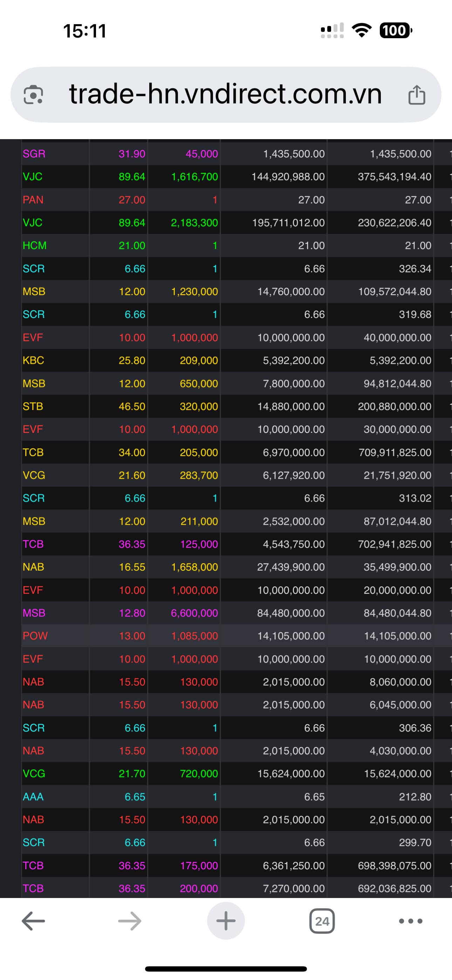This screenshot has width=452, height=980.
Task: Tap the Google Lens camera icon
Action: 34,95
